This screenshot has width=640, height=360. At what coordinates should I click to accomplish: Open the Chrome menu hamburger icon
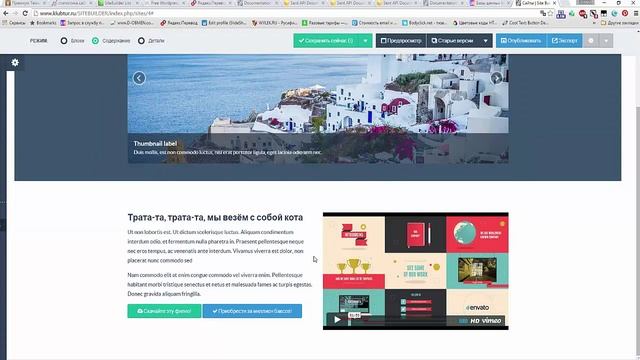coord(636,13)
